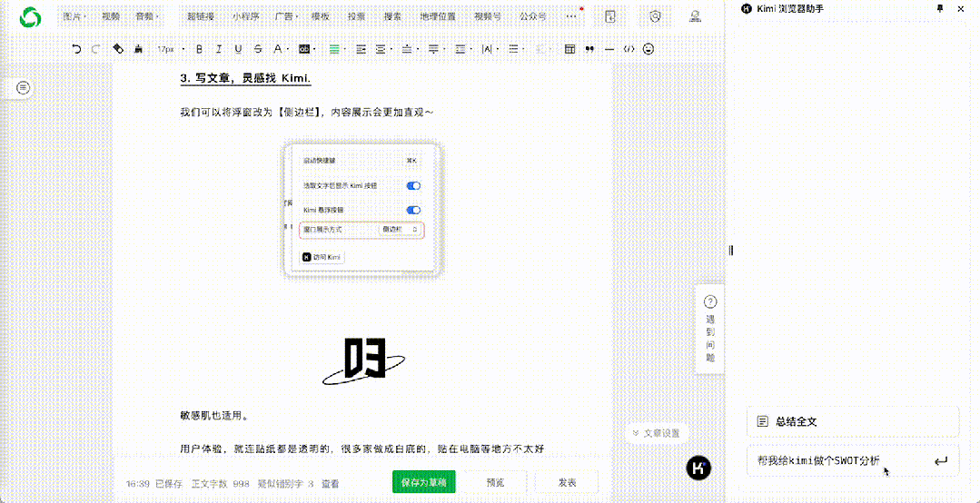
Task: Insert 地理位置 location
Action: [438, 16]
